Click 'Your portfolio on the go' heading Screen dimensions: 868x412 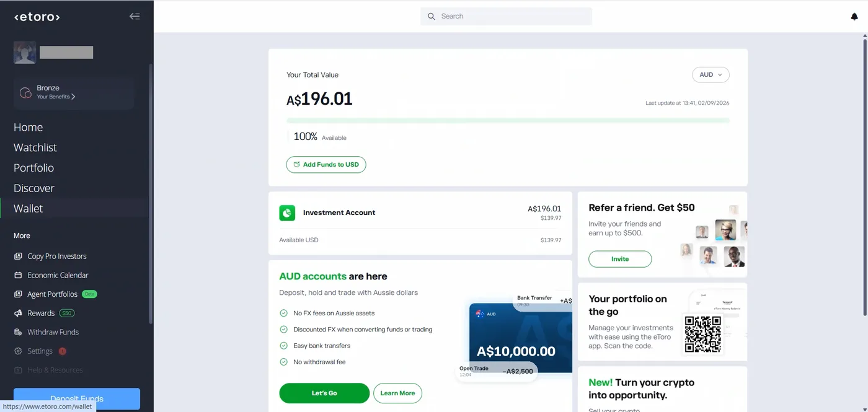click(x=627, y=305)
